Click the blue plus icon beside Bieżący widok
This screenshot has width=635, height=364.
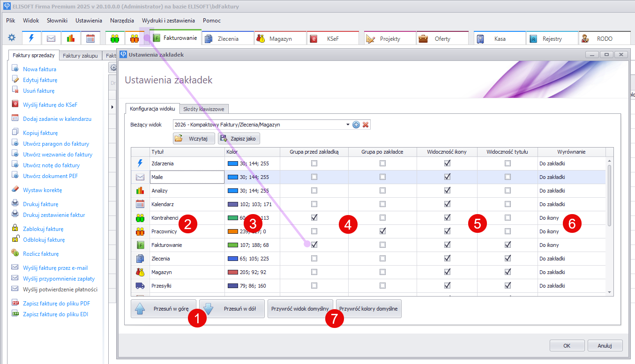coord(356,125)
